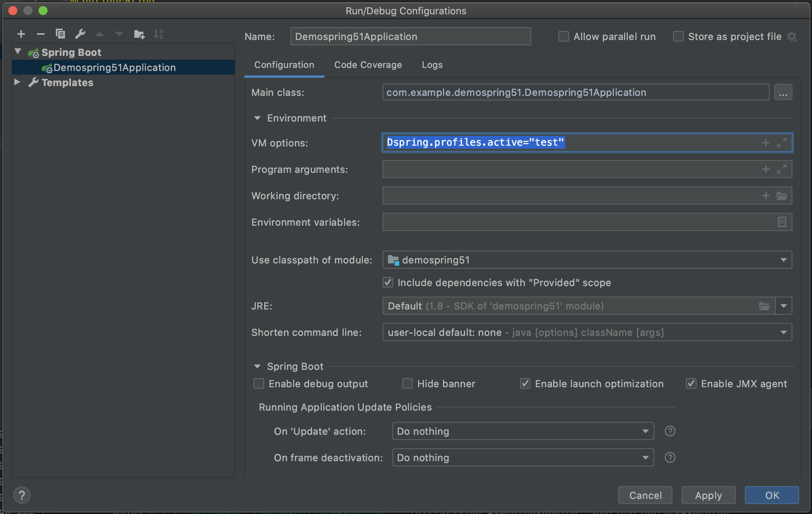Remove configuration with the minus icon
The height and width of the screenshot is (514, 812).
(x=41, y=34)
